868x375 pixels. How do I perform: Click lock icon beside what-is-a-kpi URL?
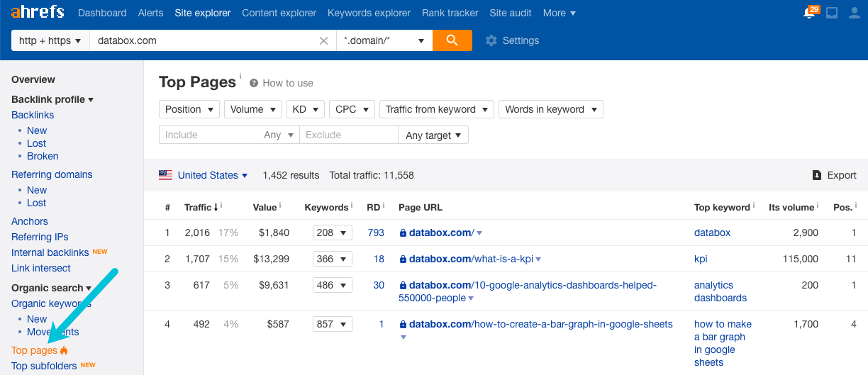click(x=403, y=259)
